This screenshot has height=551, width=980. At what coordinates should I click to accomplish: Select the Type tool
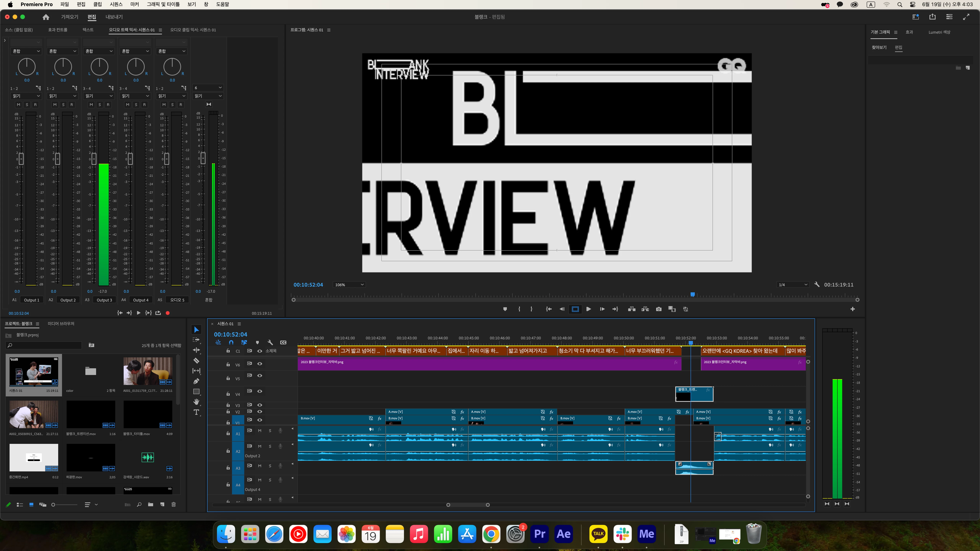tap(196, 412)
